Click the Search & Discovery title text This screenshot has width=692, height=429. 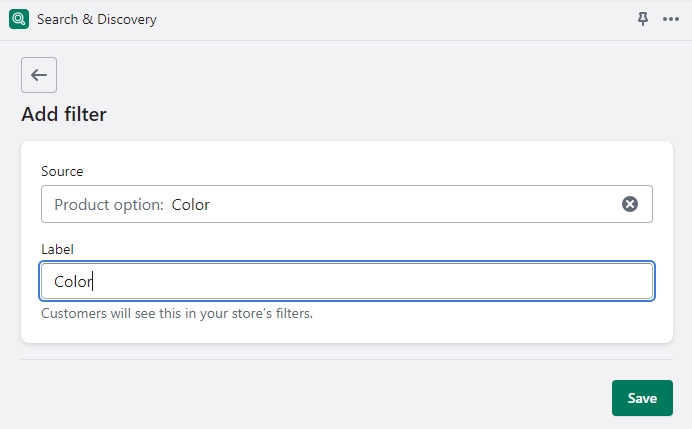pyautogui.click(x=97, y=19)
